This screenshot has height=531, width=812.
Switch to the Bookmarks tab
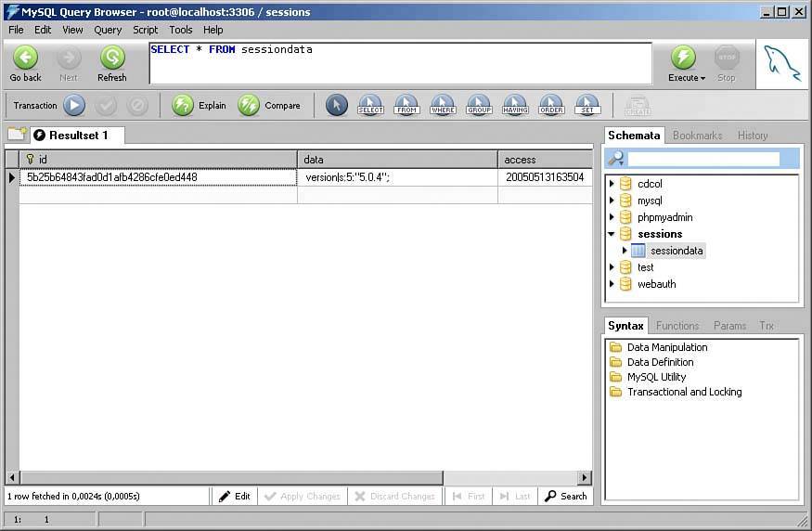698,136
